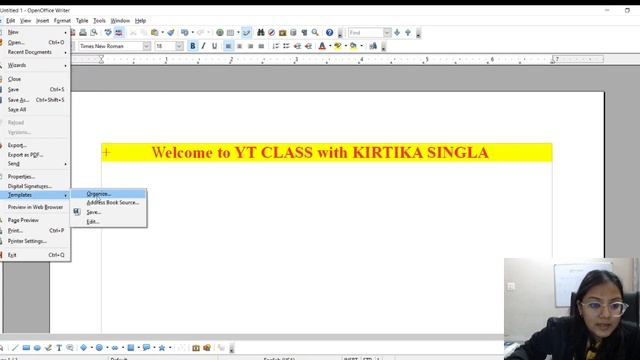This screenshot has width=640, height=360.
Task: Turn on Bullets list
Action: [x=287, y=46]
